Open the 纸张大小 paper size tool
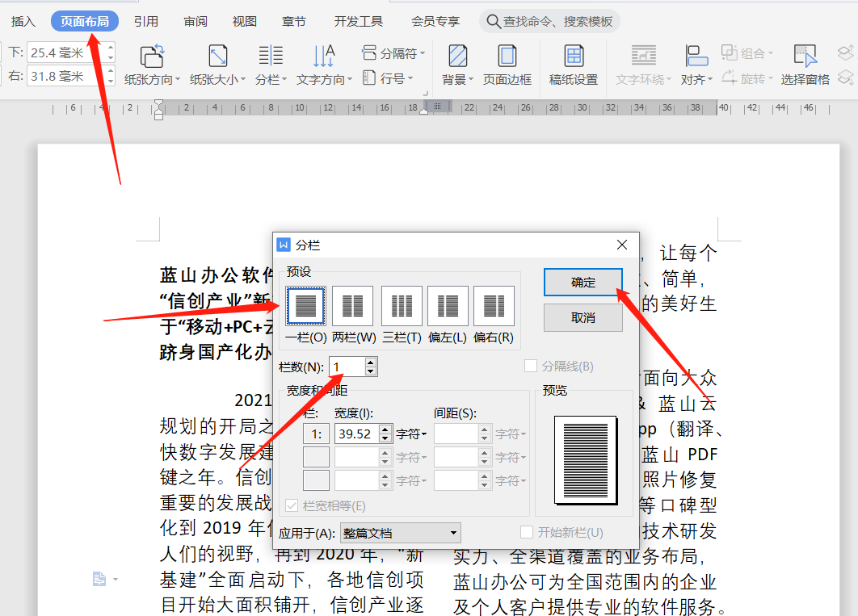858x616 pixels. [217, 65]
